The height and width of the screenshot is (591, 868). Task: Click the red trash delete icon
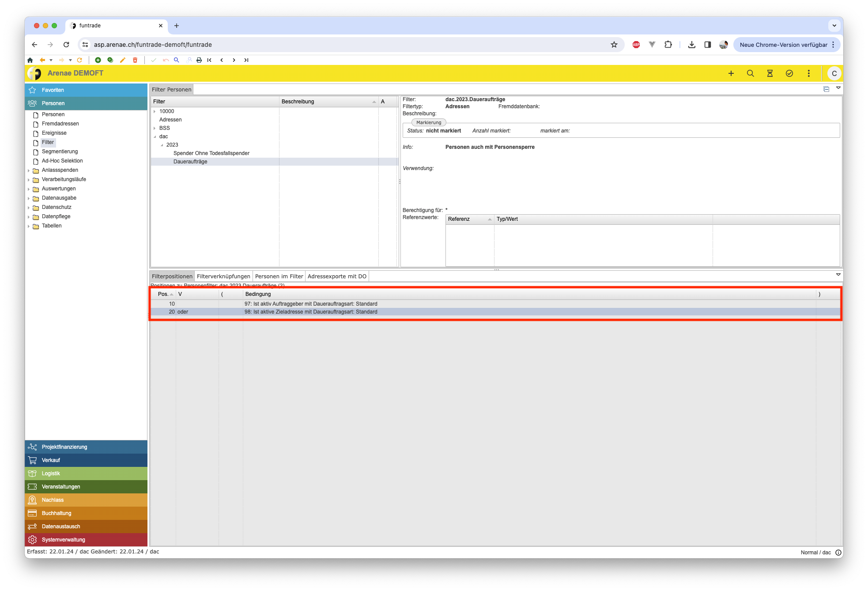point(135,60)
